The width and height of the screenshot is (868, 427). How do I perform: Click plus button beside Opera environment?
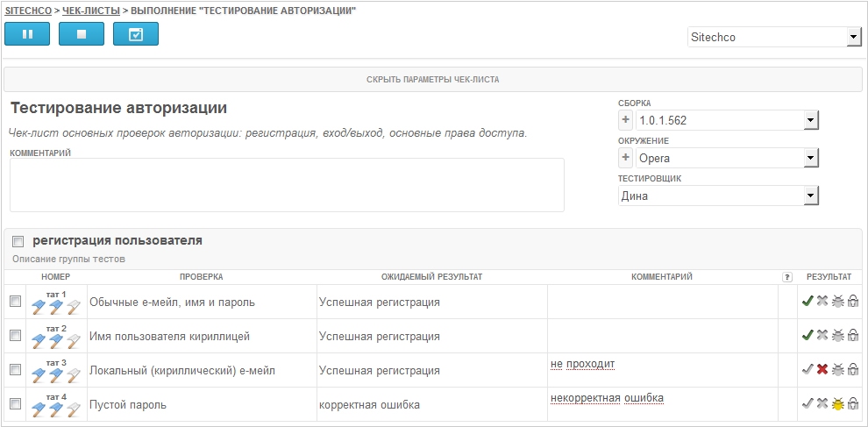(626, 158)
